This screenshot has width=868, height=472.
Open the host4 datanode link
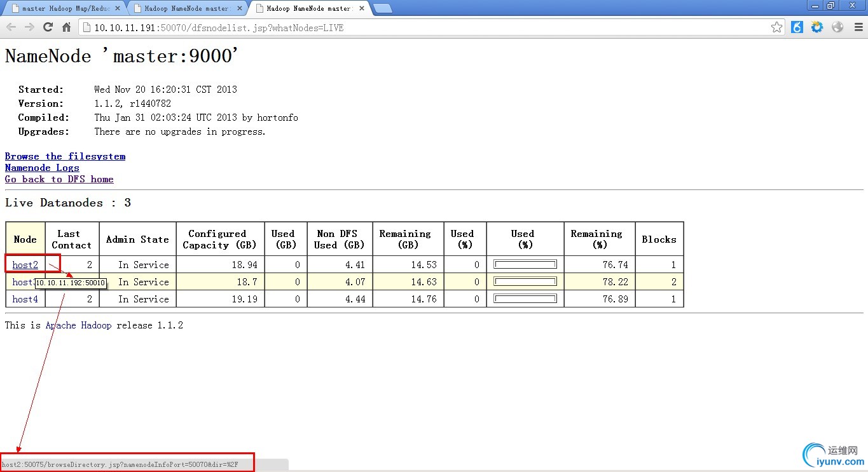click(25, 299)
